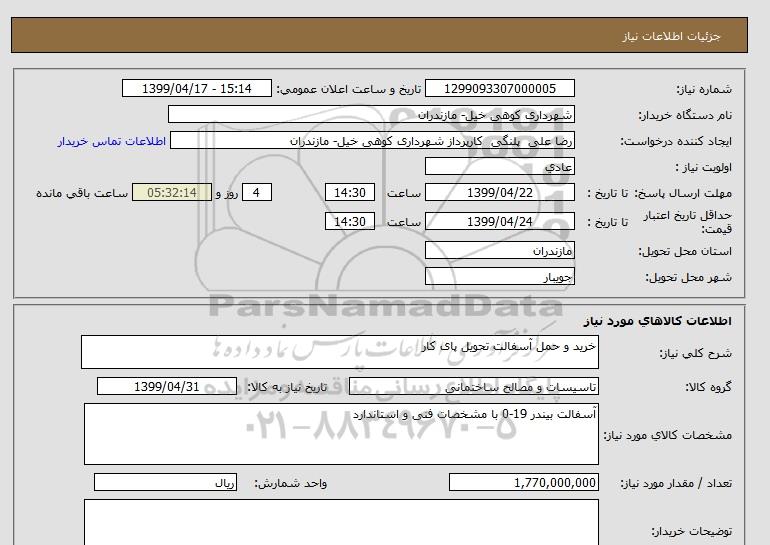The width and height of the screenshot is (770, 545).
Task: Click the remaining days field showing 4
Action: (256, 192)
